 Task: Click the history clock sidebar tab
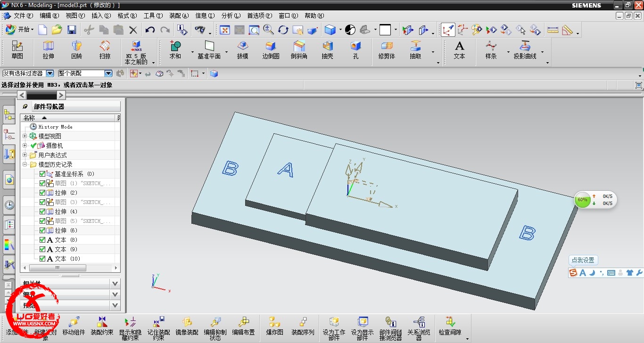8,205
